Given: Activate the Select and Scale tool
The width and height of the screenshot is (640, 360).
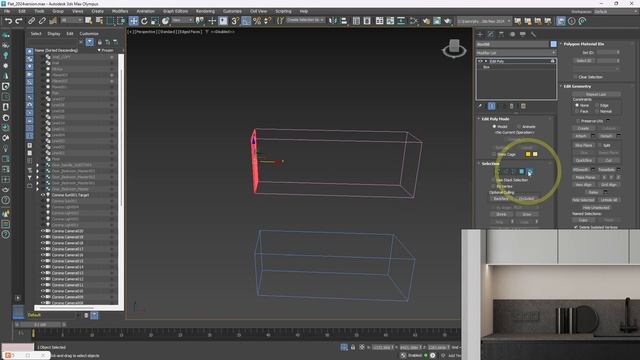Looking at the screenshot, I should [x=155, y=21].
